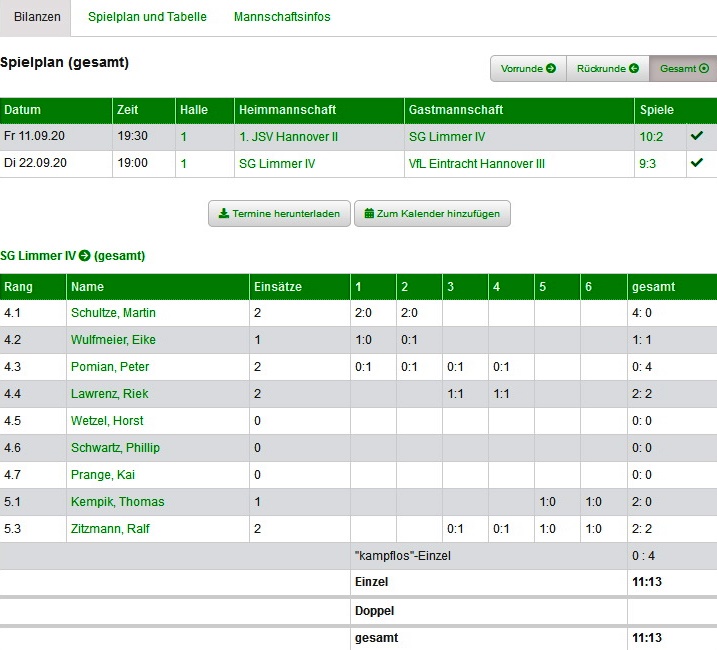Click the 4: 0 total for Schultze
The width and height of the screenshot is (717, 650).
pos(642,313)
